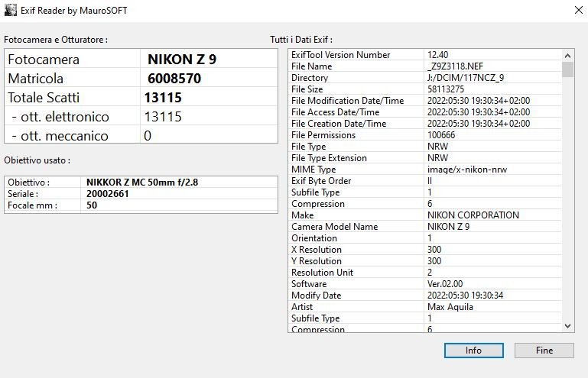Select lens name NIKKOR Z MC 50mm f/2.8

(x=142, y=183)
